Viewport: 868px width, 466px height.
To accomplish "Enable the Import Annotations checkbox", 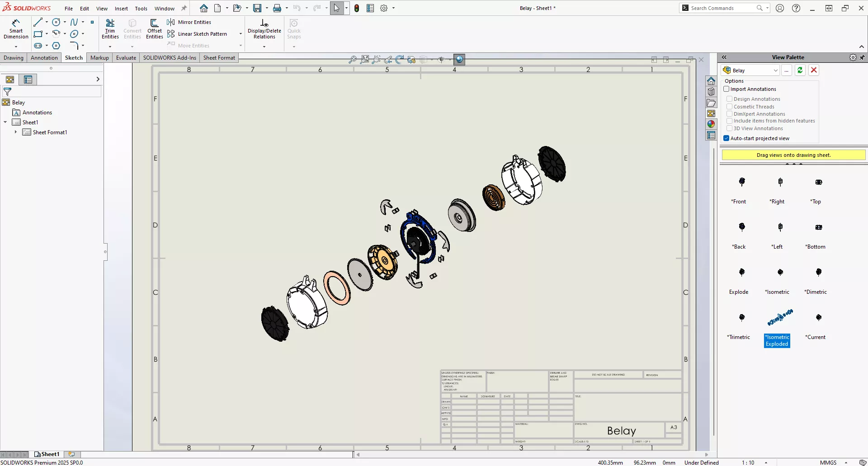I will (x=727, y=89).
